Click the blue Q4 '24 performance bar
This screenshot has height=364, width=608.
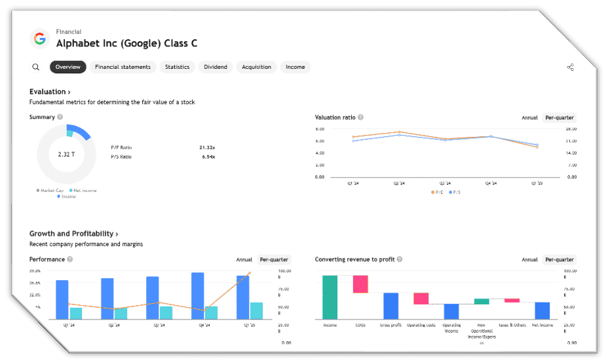198,296
